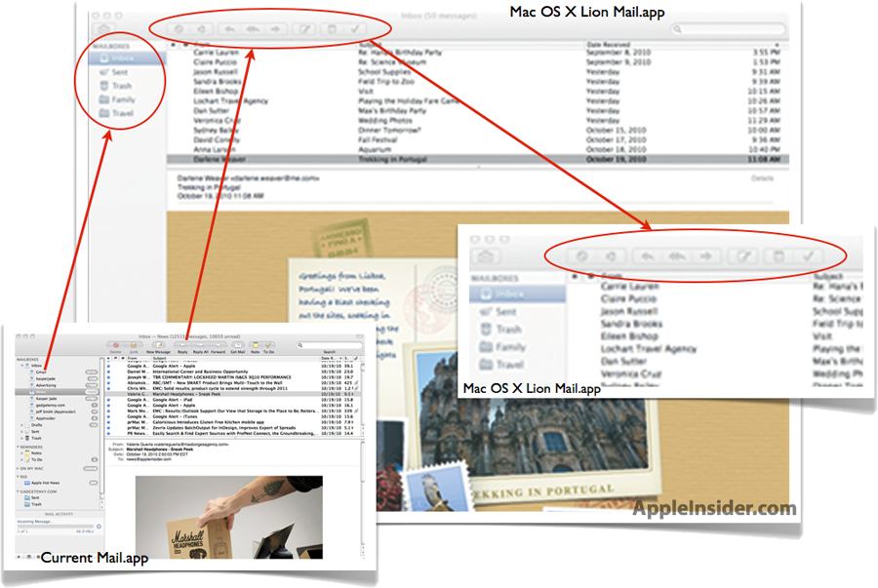Image resolution: width=878 pixels, height=588 pixels.
Task: Click the forward arrow in large Lion Mail toolbar
Action: pos(275,29)
